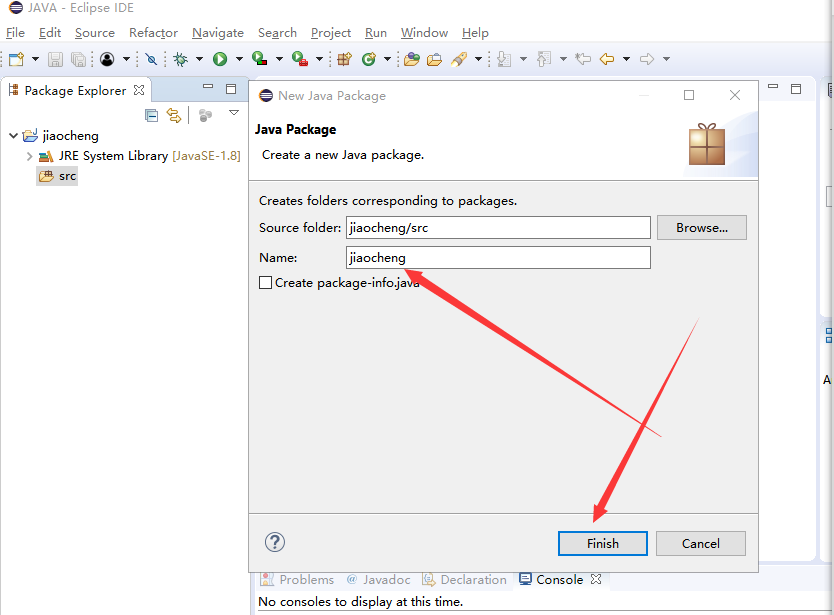This screenshot has height=615, width=834.
Task: Click the Save All icon
Action: click(x=78, y=59)
